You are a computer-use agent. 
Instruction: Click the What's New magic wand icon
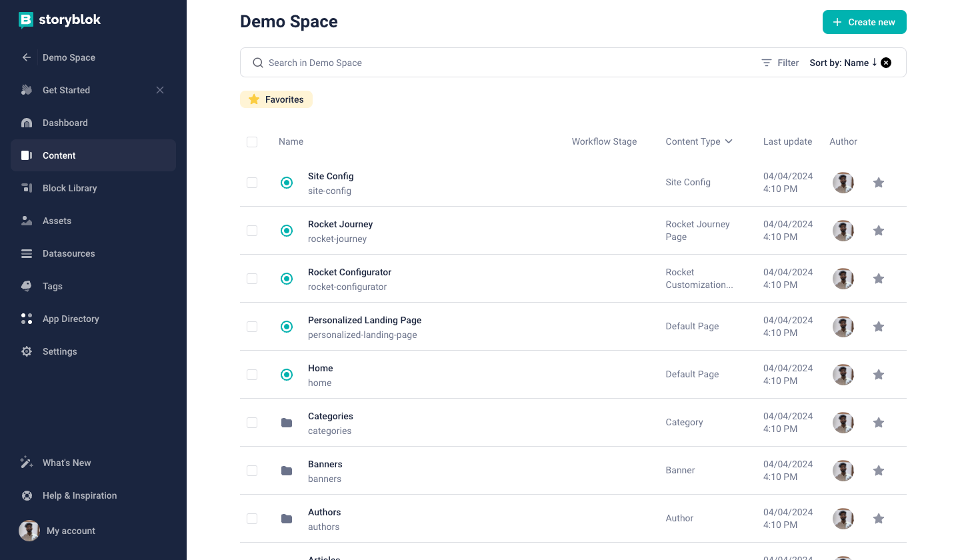tap(27, 463)
